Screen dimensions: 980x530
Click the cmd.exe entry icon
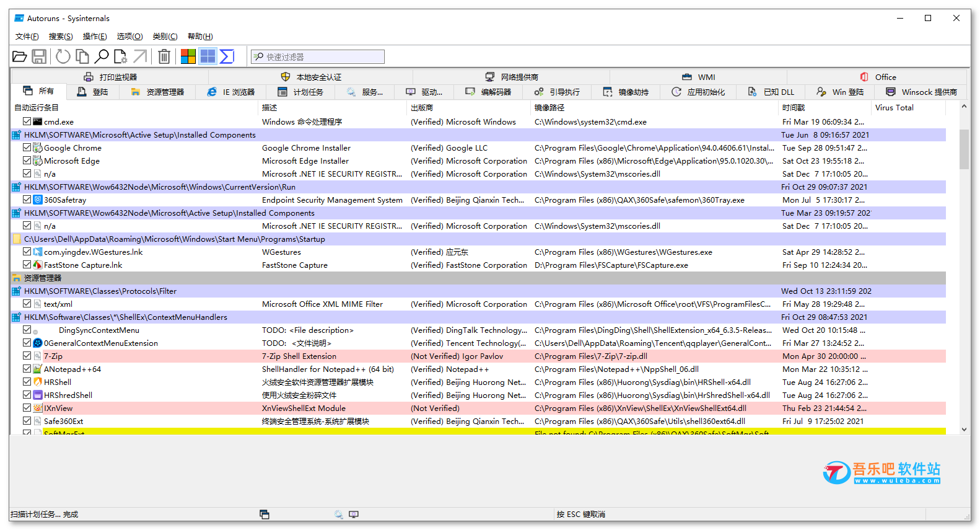(x=38, y=121)
